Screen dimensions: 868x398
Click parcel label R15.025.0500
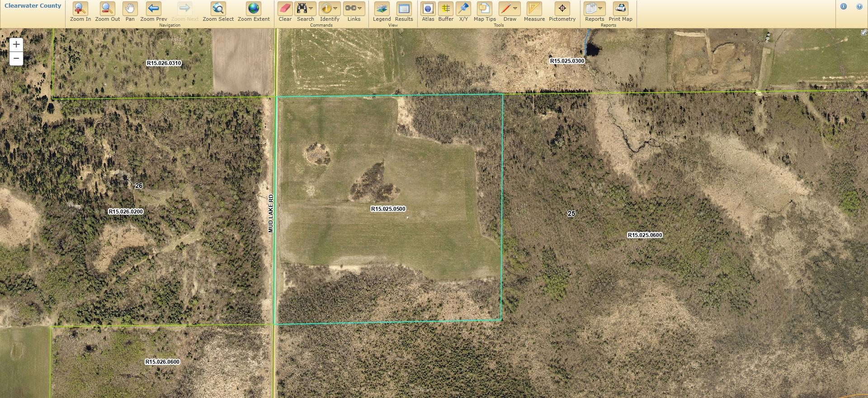[x=388, y=209]
